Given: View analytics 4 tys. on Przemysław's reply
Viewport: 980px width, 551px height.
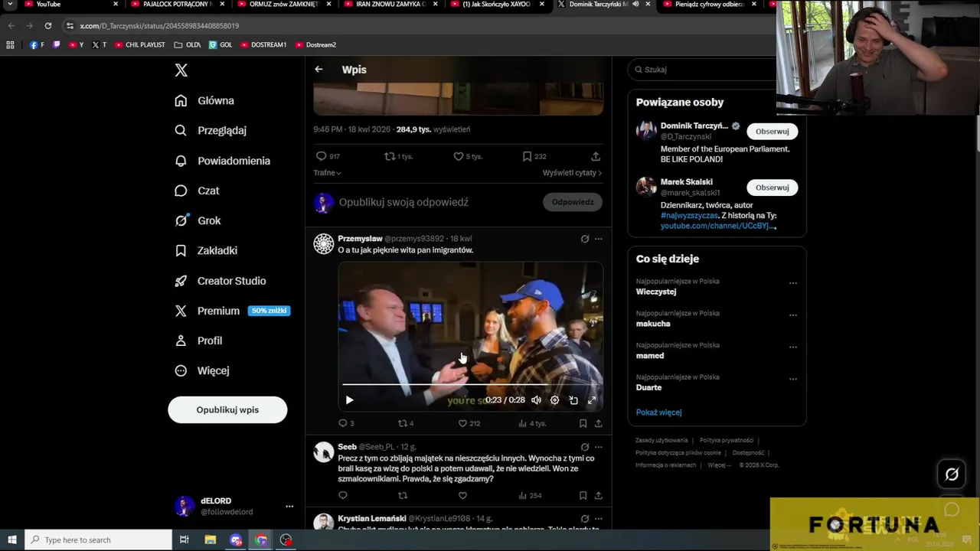Looking at the screenshot, I should [x=532, y=423].
